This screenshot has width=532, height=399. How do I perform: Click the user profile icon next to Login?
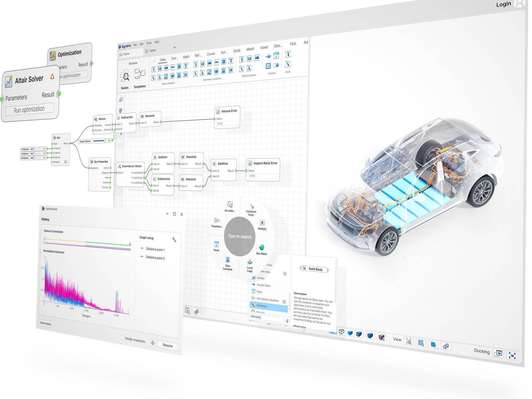[519, 3]
